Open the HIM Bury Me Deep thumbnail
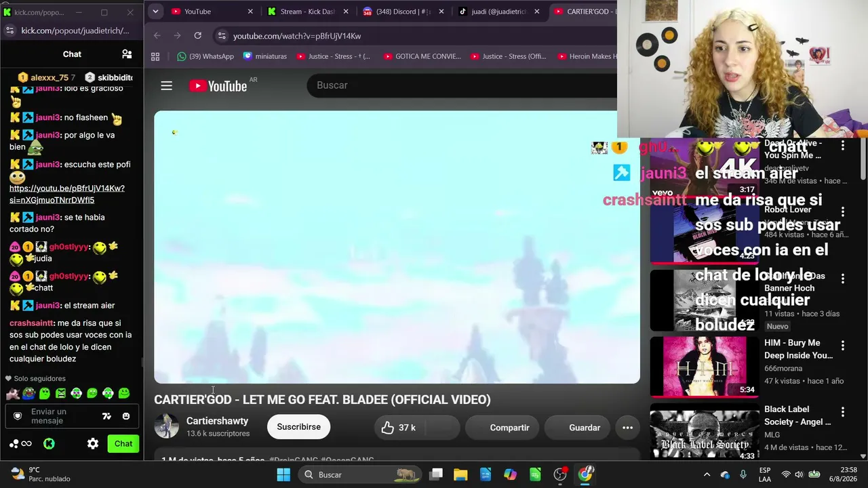868x488 pixels. pyautogui.click(x=704, y=367)
